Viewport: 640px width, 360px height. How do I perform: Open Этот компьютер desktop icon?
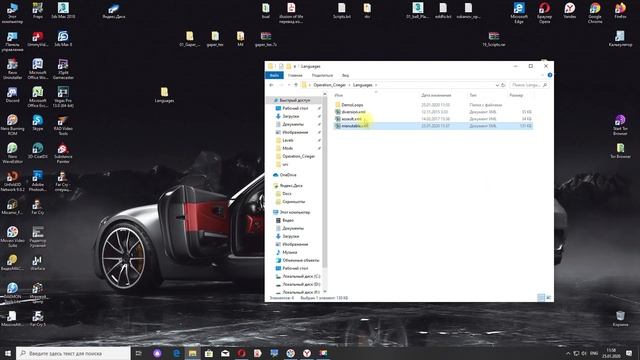click(x=12, y=12)
